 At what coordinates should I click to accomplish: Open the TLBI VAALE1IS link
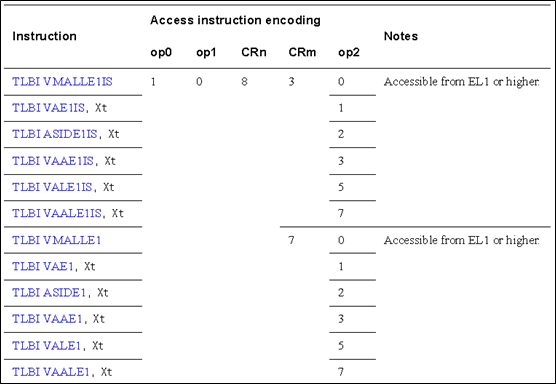[57, 213]
